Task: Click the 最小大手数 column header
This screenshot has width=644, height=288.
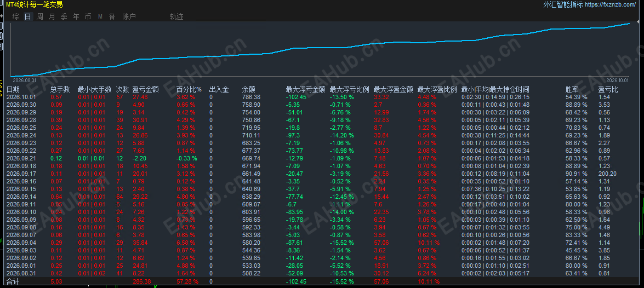Action: [x=94, y=89]
